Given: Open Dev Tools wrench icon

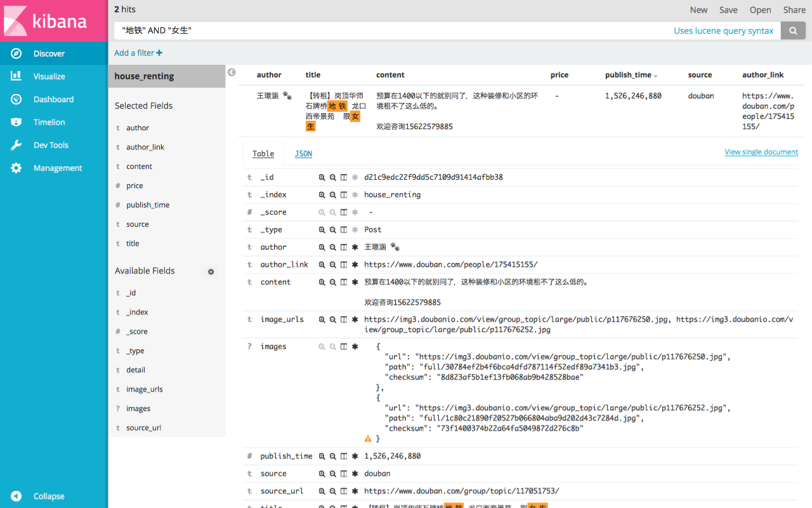Looking at the screenshot, I should [x=16, y=145].
